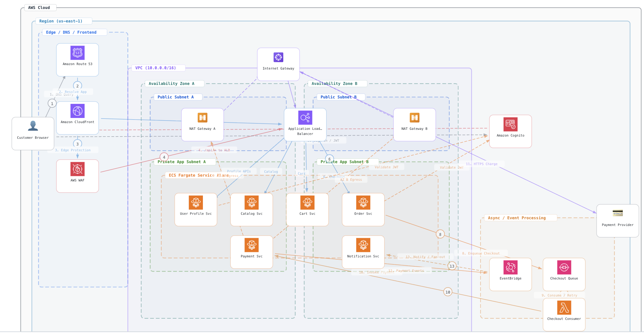Select the Catalog Svc icon
Screen dimensions: 644x334
[x=252, y=203]
